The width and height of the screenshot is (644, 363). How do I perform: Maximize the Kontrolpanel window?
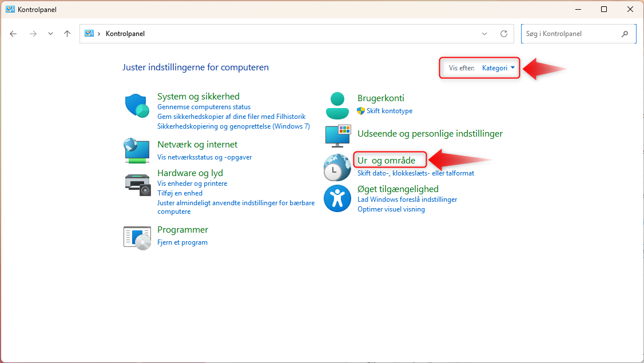604,9
